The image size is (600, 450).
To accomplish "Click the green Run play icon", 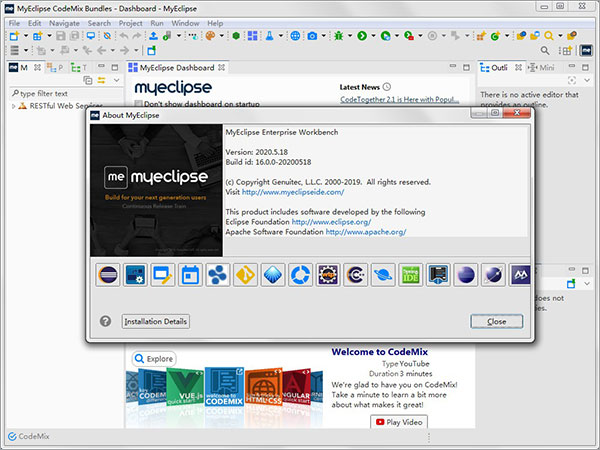I will [x=362, y=36].
